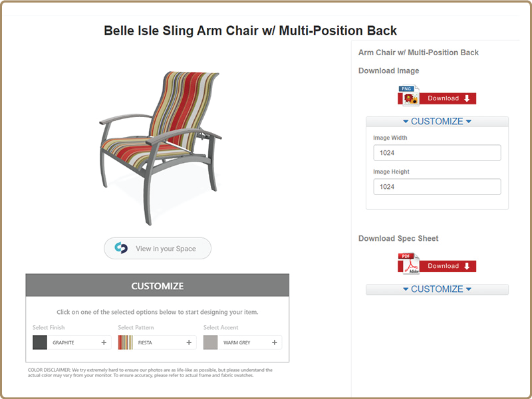This screenshot has width=532, height=399.
Task: Click the Image Width input field
Action: pos(437,153)
